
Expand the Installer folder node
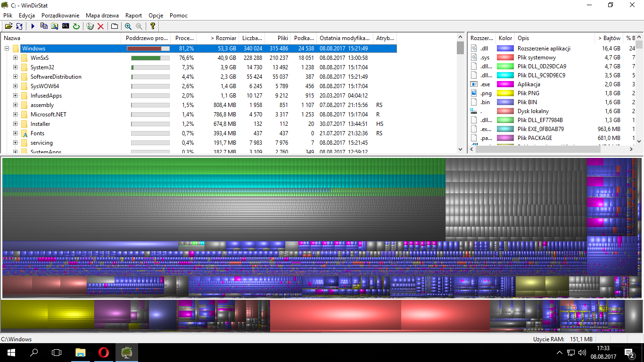15,124
